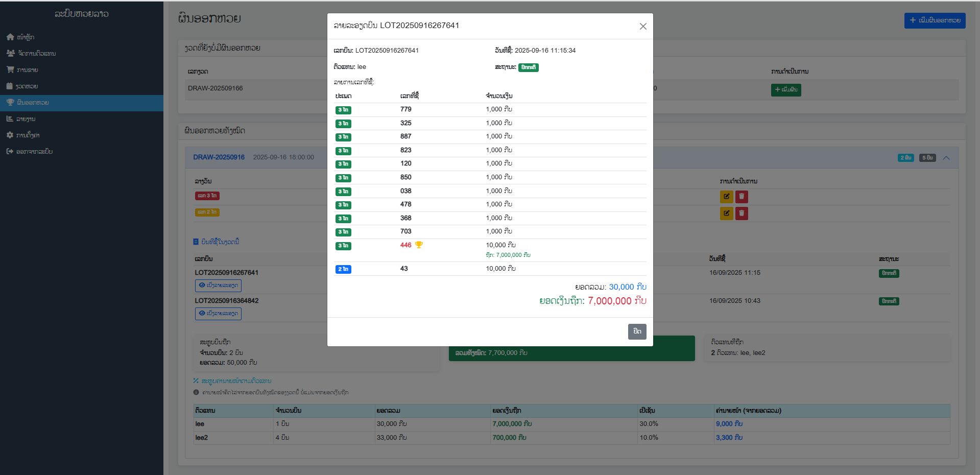Edit the 3-digit result row
The image size is (980, 475).
click(x=726, y=197)
